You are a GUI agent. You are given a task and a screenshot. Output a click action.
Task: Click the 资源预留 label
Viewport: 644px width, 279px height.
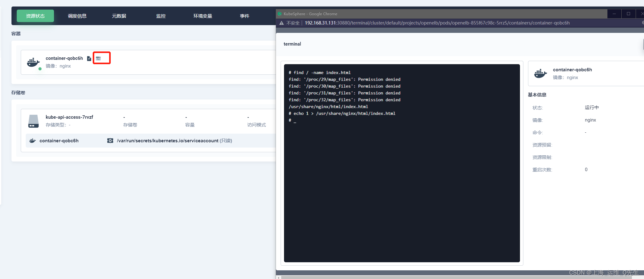(x=542, y=145)
